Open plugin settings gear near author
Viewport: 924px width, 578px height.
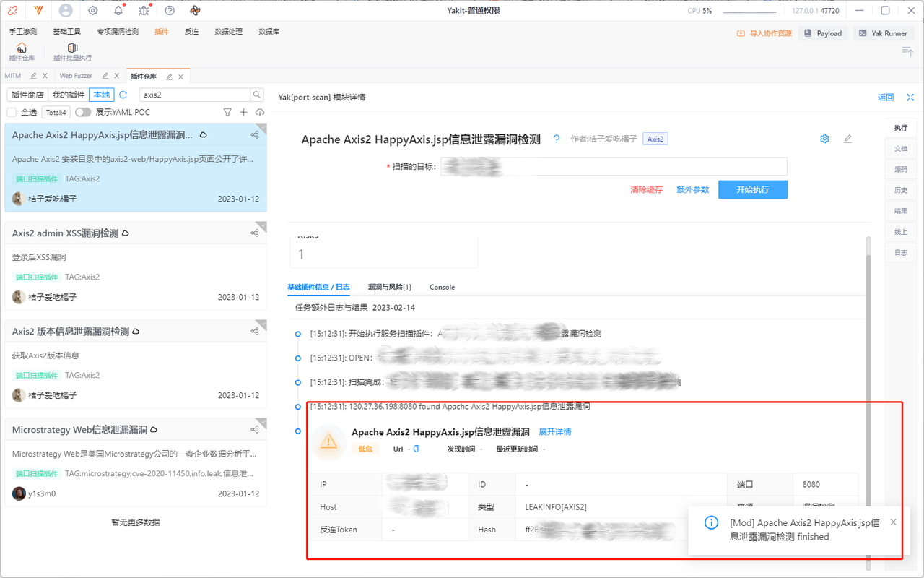pyautogui.click(x=825, y=139)
